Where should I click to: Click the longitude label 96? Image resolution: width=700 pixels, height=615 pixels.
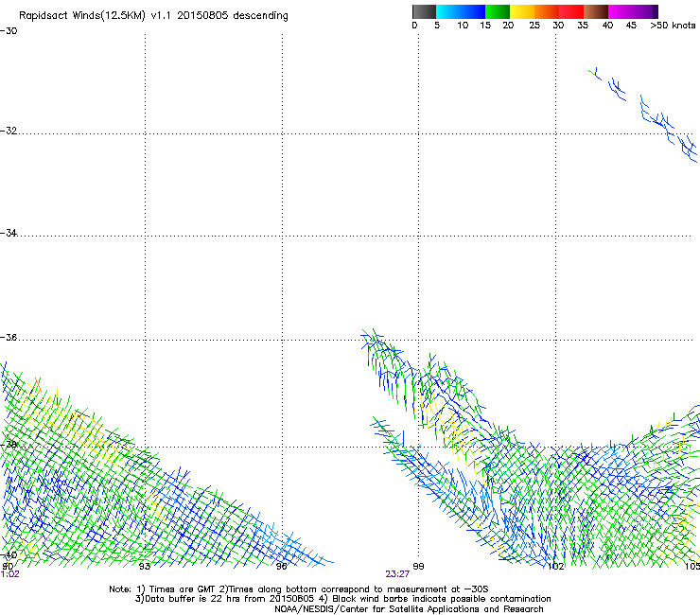(x=282, y=567)
